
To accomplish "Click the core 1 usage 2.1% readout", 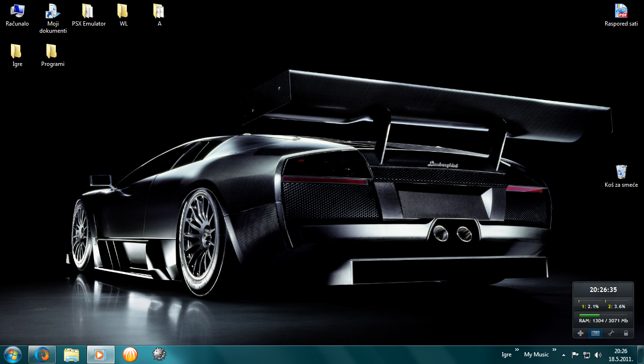I will (x=590, y=306).
